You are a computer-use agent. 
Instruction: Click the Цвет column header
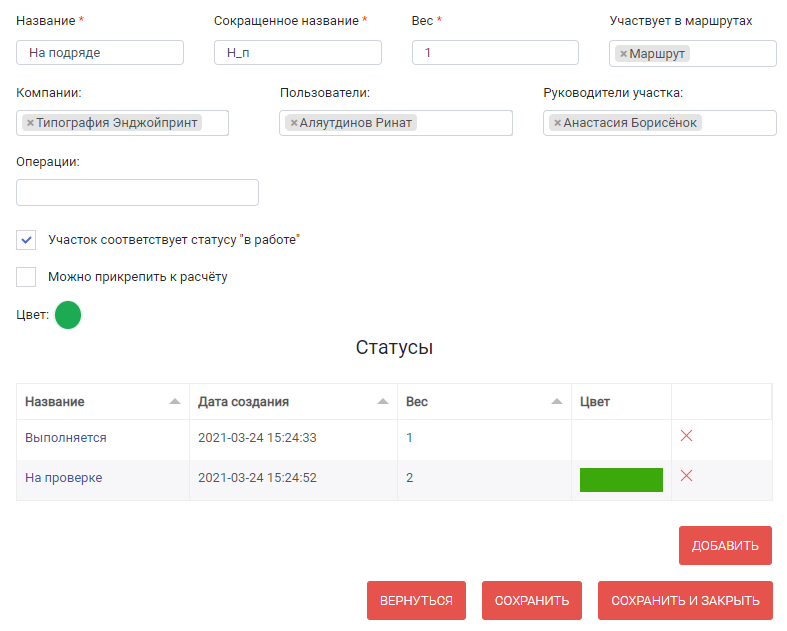click(x=621, y=402)
